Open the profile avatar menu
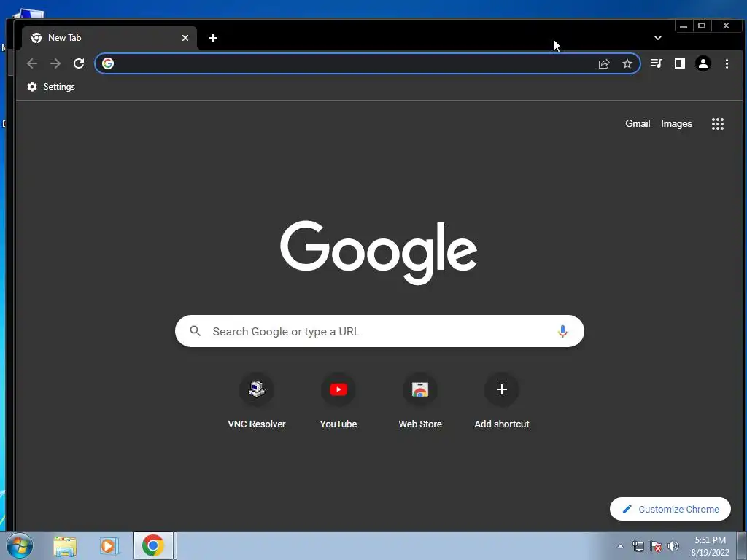Image resolution: width=747 pixels, height=560 pixels. [703, 63]
